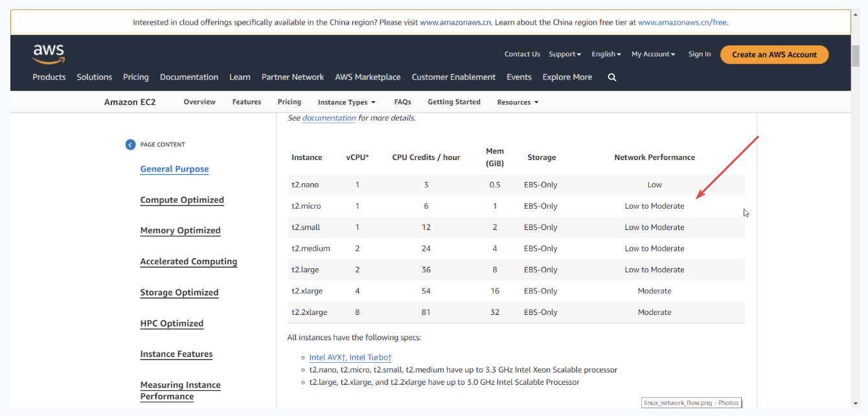Viewport: 868px width, 416px height.
Task: Open the Solutions menu
Action: click(x=95, y=77)
